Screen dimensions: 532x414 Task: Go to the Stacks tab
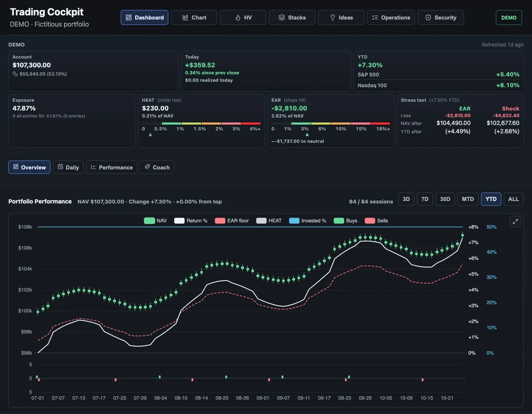click(x=292, y=17)
